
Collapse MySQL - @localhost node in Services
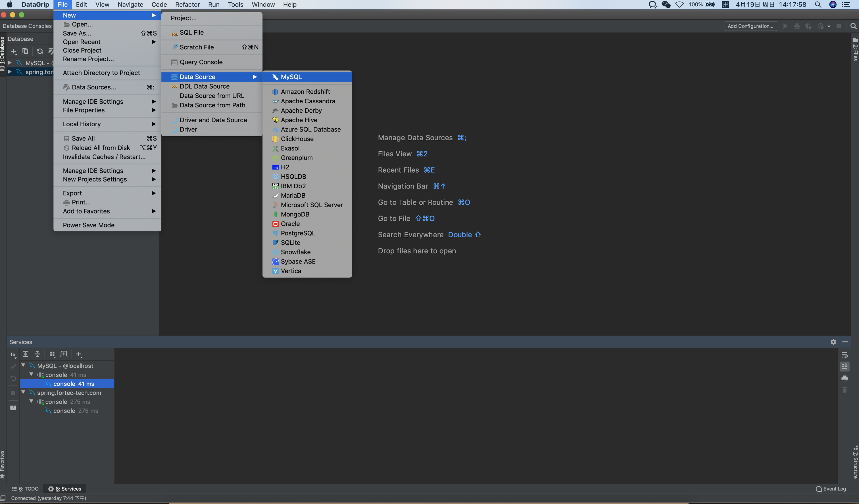23,365
